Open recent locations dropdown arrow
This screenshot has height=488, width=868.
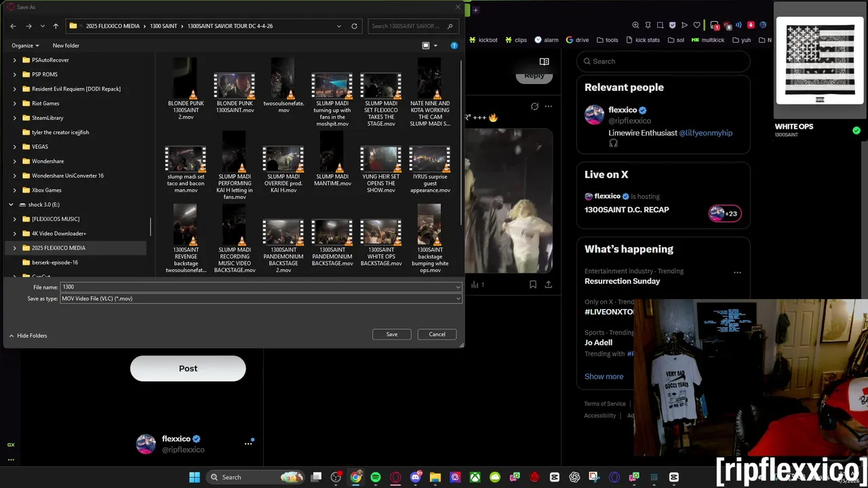(x=42, y=26)
